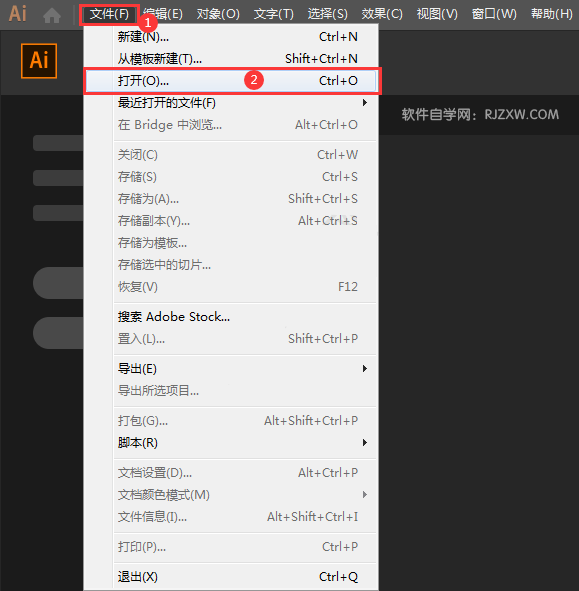Choose 新建(N)... from the File menu

tap(231, 37)
